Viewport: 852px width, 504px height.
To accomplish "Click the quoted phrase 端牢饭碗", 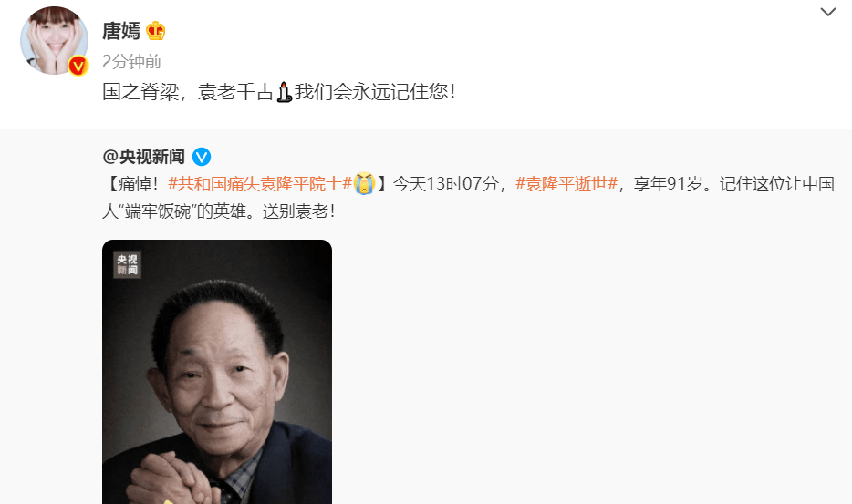I will (x=158, y=211).
